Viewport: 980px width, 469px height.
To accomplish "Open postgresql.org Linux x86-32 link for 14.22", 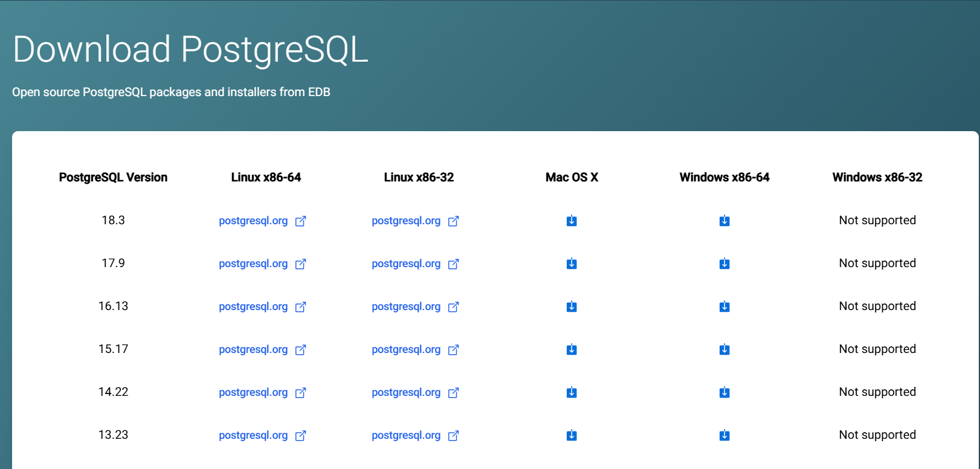I will [415, 392].
